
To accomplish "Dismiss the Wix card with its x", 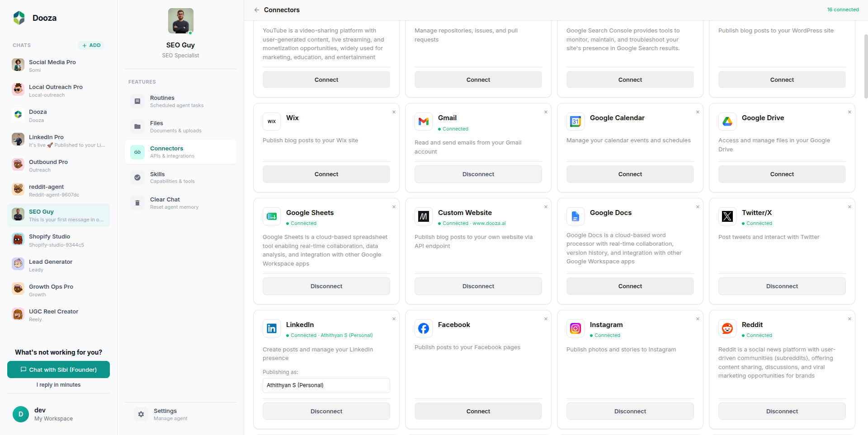I will pyautogui.click(x=394, y=112).
